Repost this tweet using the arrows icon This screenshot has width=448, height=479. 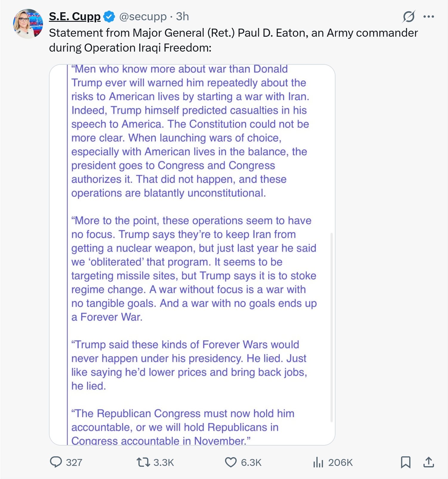[143, 462]
